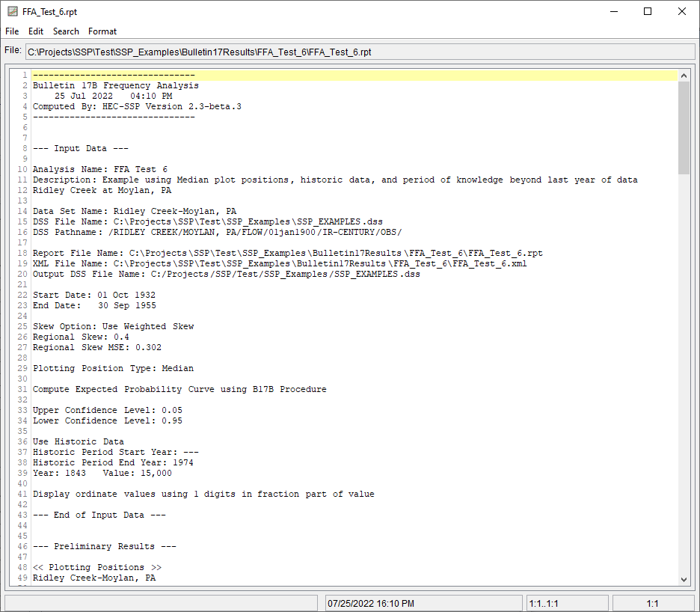Click the 'Computed By: HEC-SSP Version 2.3-beta.3' line

tap(137, 106)
